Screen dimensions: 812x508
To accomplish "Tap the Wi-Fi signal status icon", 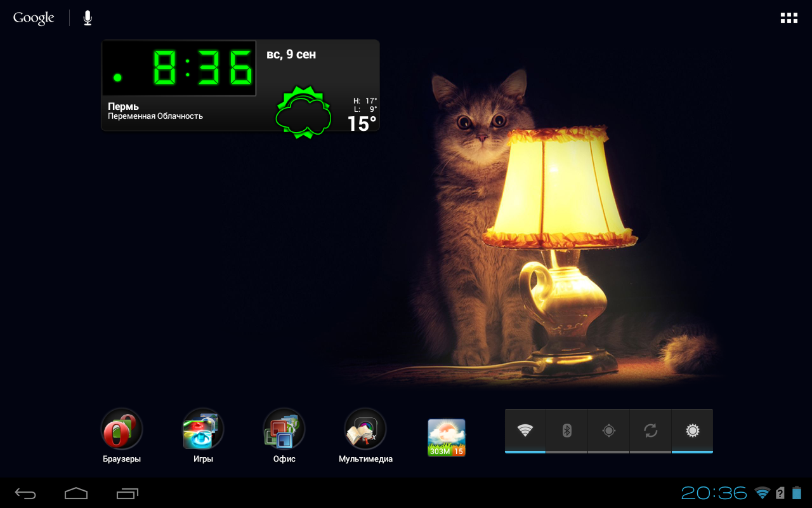I will pyautogui.click(x=763, y=493).
